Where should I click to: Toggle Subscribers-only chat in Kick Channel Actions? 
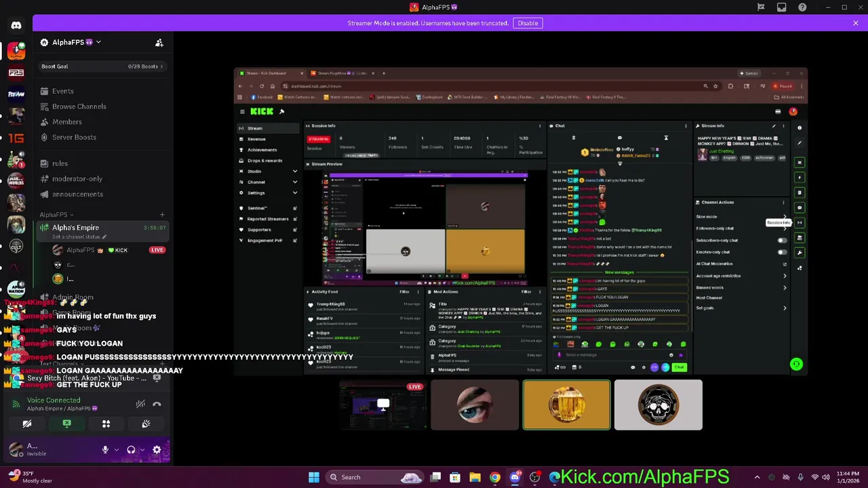pyautogui.click(x=782, y=240)
